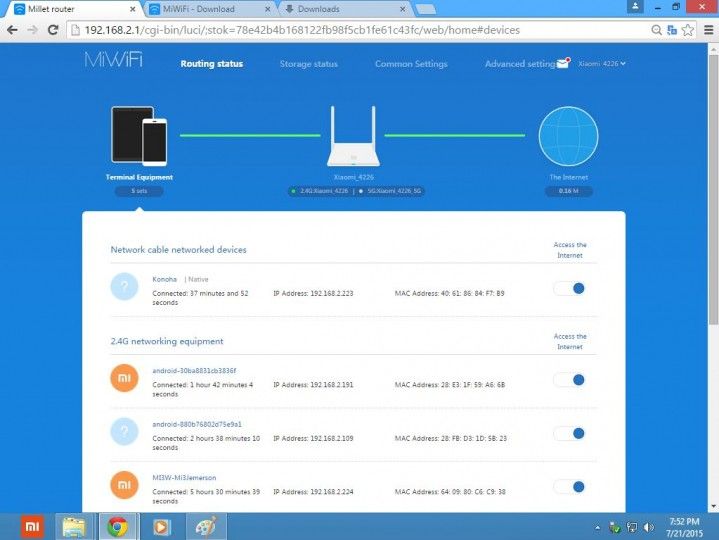Toggle internet access for Konoha device
Screen dimensions: 719x540
[569, 288]
